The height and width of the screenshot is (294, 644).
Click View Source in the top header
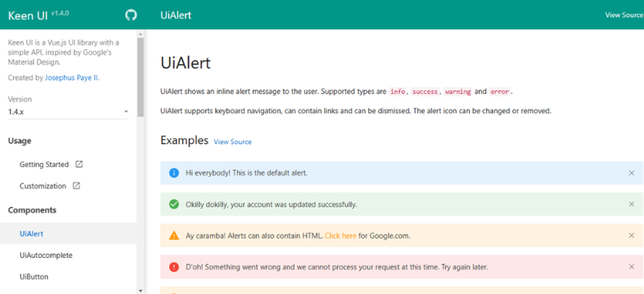coord(624,15)
